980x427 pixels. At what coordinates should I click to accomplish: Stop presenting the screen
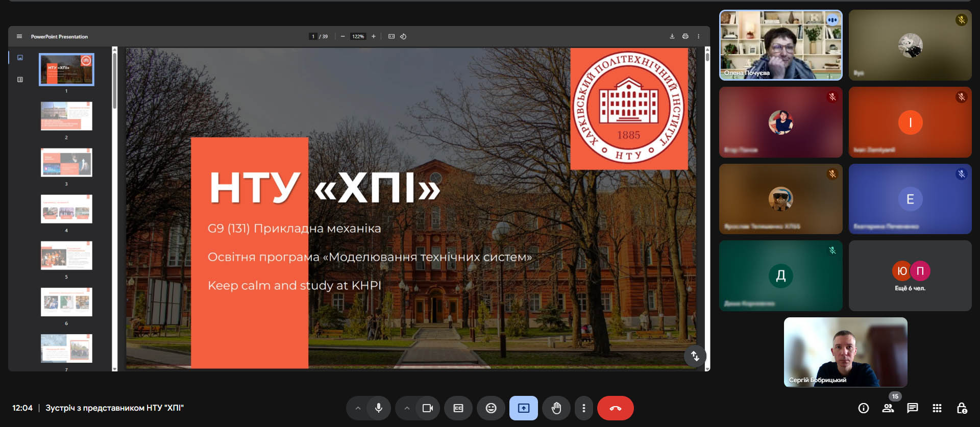(524, 408)
